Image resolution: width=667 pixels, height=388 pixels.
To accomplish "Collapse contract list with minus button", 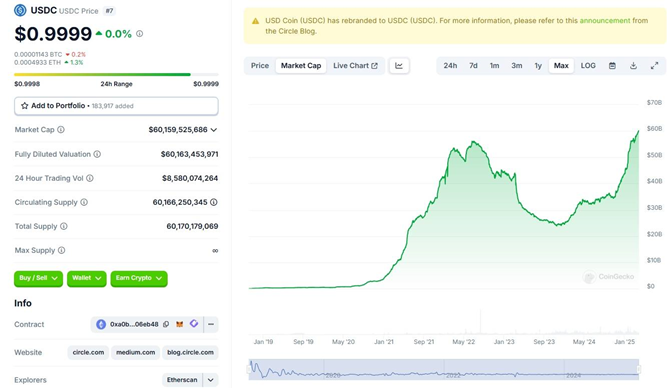I will tap(211, 324).
